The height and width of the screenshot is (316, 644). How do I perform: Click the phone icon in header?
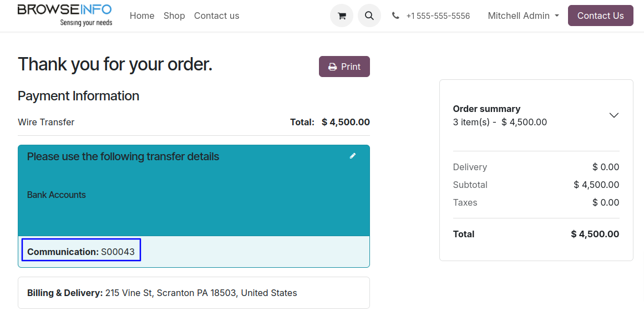click(395, 16)
